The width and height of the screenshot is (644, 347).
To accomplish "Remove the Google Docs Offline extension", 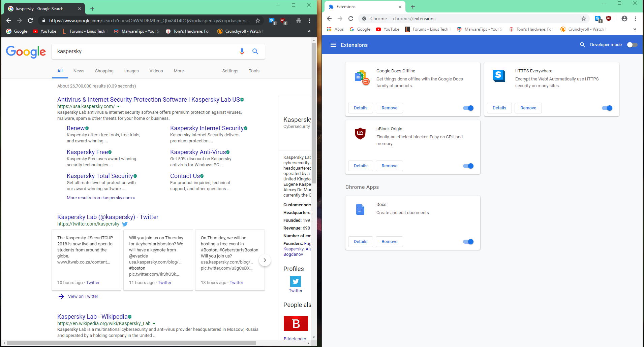I will tap(390, 108).
